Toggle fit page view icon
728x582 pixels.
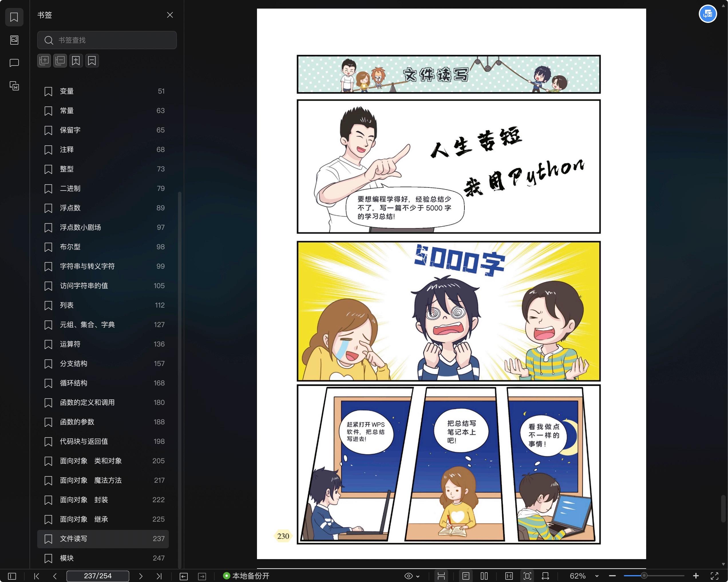527,576
